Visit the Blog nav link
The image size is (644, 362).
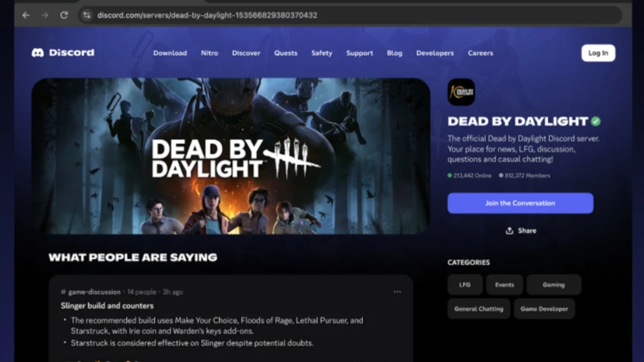[394, 53]
